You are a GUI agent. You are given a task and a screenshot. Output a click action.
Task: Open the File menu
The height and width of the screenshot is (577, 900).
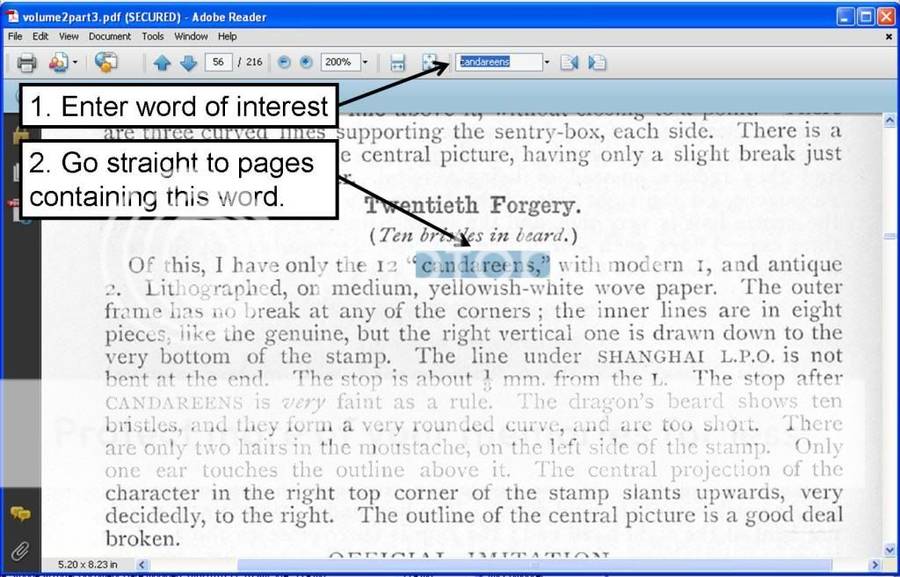(x=14, y=36)
